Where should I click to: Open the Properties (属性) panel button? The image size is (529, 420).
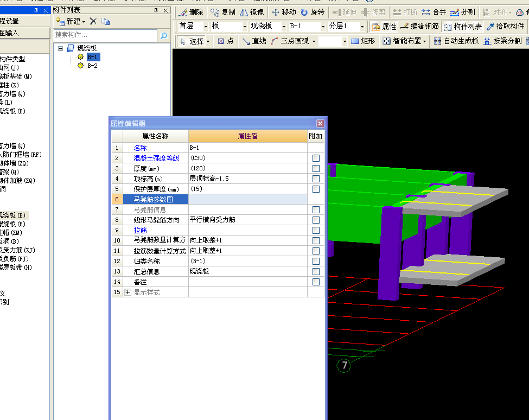pyautogui.click(x=384, y=27)
